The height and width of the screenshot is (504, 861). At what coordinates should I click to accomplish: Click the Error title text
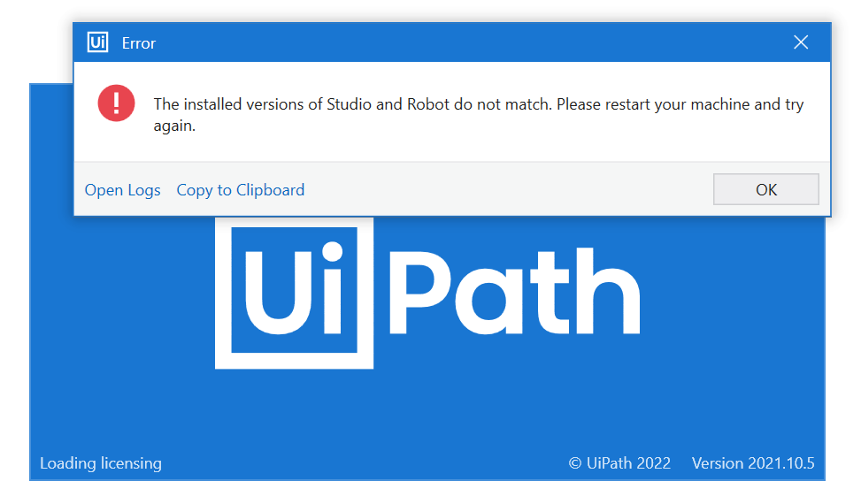coord(139,43)
